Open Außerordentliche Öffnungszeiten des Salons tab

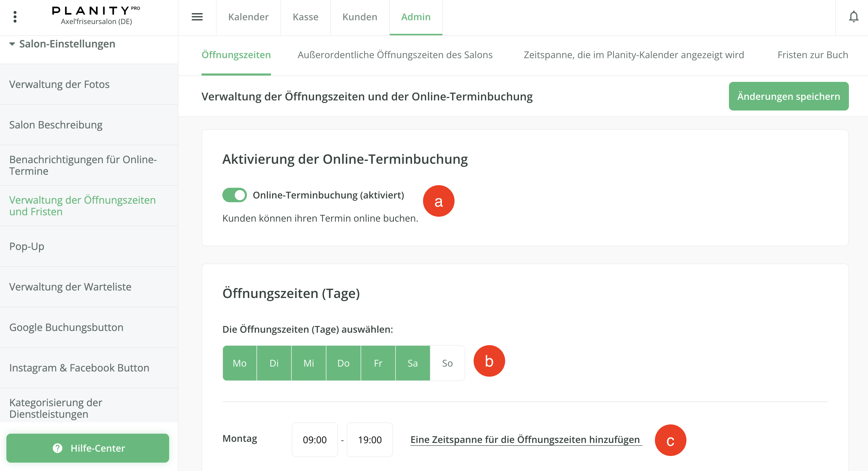tap(395, 55)
